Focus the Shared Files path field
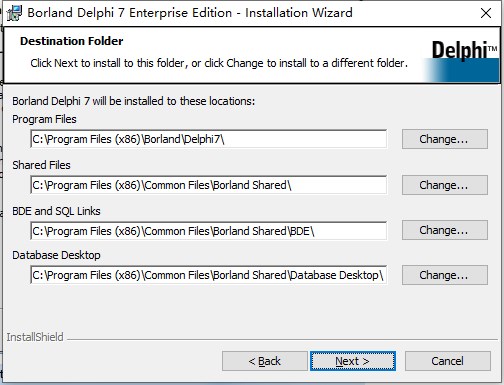Viewport: 504px width, 385px height. point(209,185)
